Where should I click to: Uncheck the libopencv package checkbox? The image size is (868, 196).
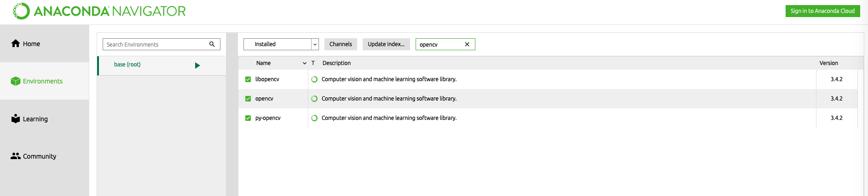pyautogui.click(x=248, y=79)
